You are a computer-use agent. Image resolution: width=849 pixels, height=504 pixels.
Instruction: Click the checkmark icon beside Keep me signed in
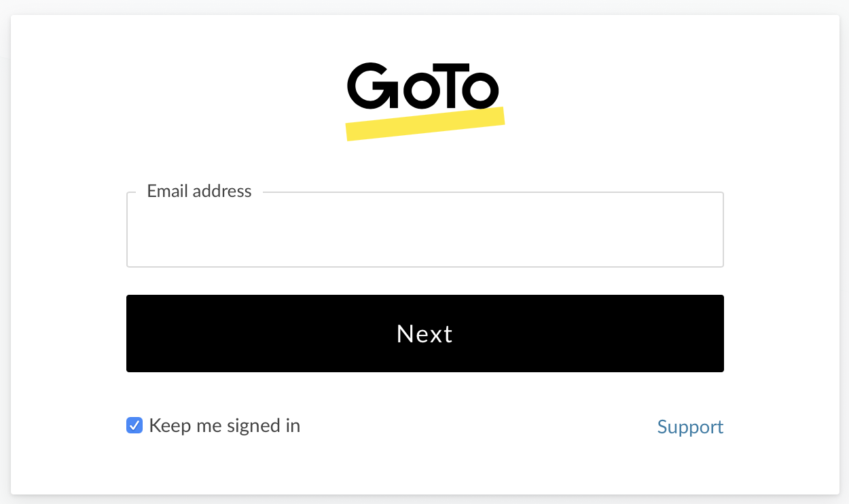click(x=134, y=426)
